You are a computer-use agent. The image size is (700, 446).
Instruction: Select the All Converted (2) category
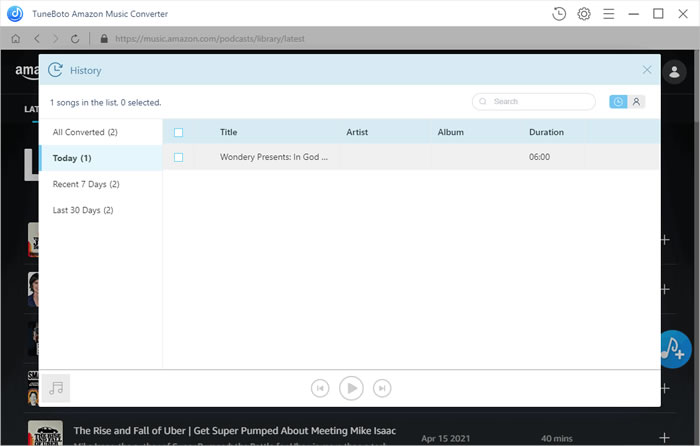(x=100, y=132)
